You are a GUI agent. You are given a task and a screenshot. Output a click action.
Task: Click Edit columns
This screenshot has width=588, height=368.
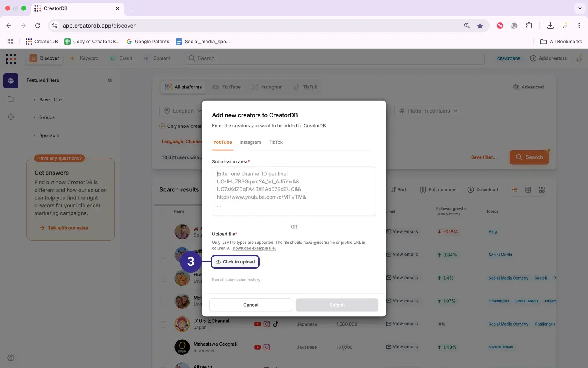pos(438,190)
